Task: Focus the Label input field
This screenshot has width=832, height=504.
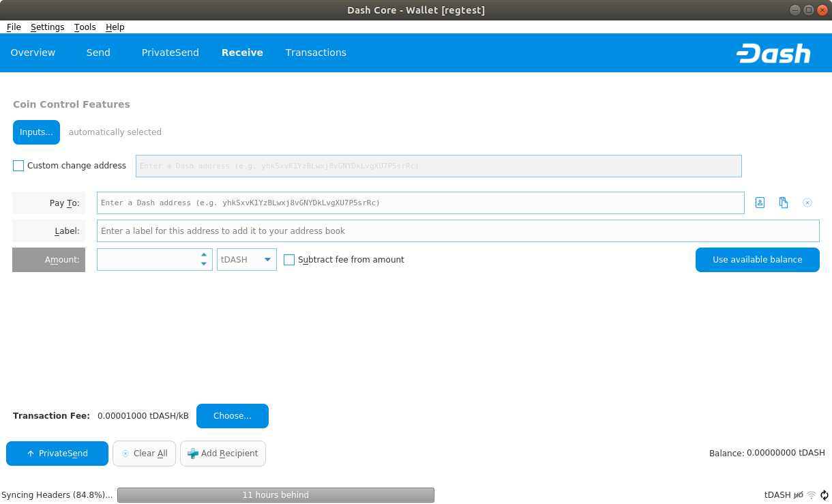Action: click(458, 231)
